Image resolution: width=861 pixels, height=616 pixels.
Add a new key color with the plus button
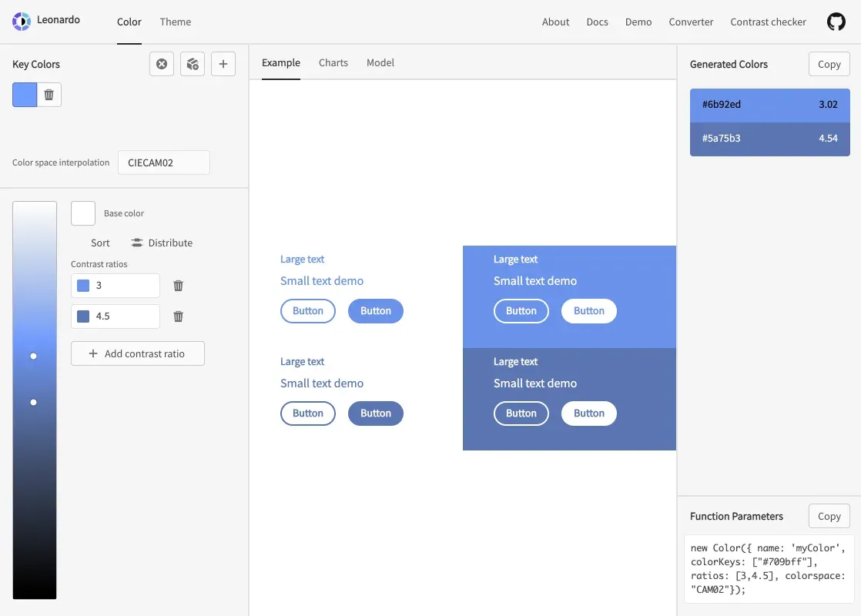[223, 64]
